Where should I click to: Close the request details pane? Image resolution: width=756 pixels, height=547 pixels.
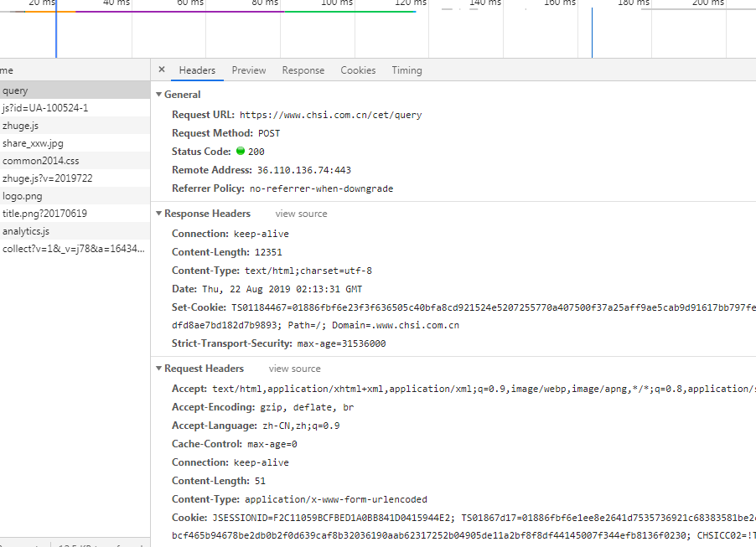pos(160,70)
